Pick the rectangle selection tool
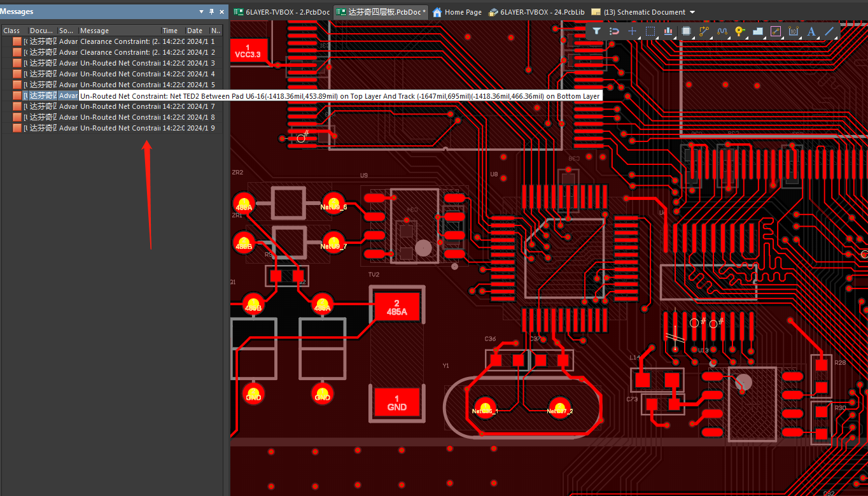Image resolution: width=868 pixels, height=496 pixels. 650,31
